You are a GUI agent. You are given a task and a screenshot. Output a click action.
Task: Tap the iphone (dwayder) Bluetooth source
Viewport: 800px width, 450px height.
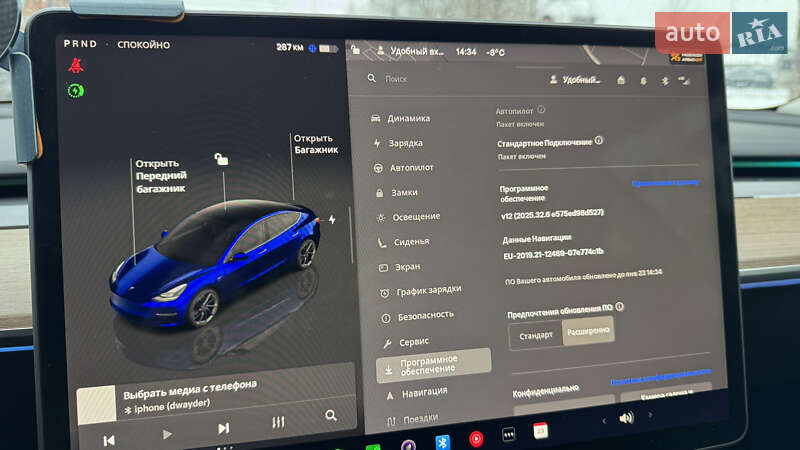tap(167, 407)
